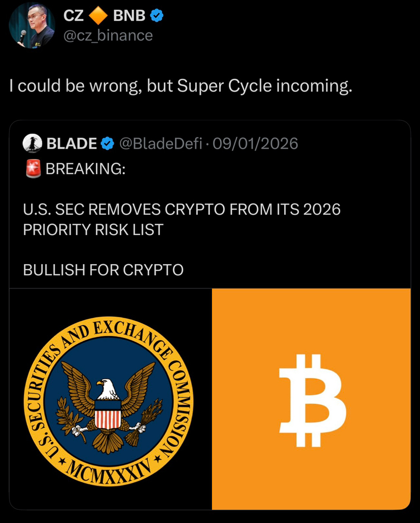The image size is (420, 523).
Task: Click the orange diamond icon beside CZ
Action: point(98,17)
